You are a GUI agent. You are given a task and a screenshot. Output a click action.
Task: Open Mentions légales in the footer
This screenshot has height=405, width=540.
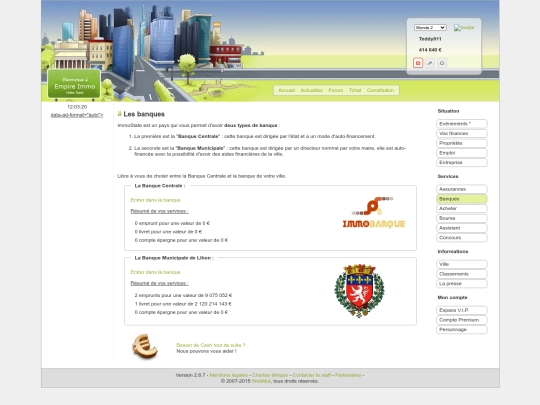229,375
